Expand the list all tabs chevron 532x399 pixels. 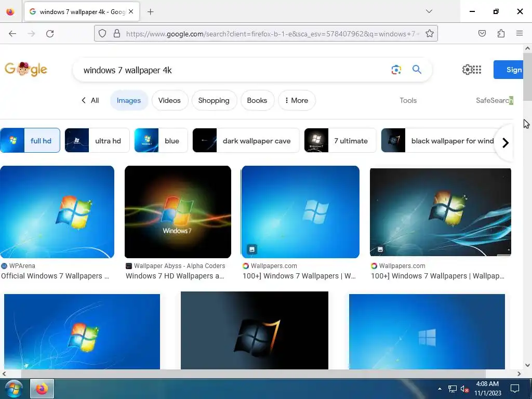[x=429, y=11]
